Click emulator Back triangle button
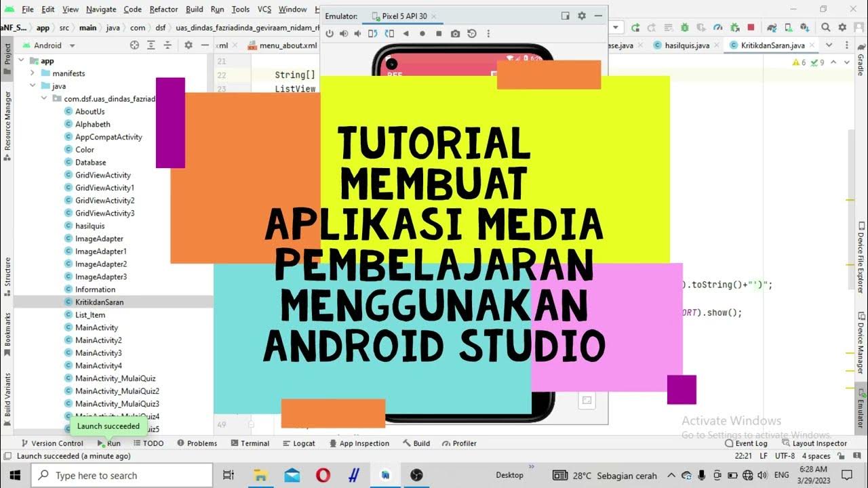Image resolution: width=868 pixels, height=488 pixels. (406, 33)
